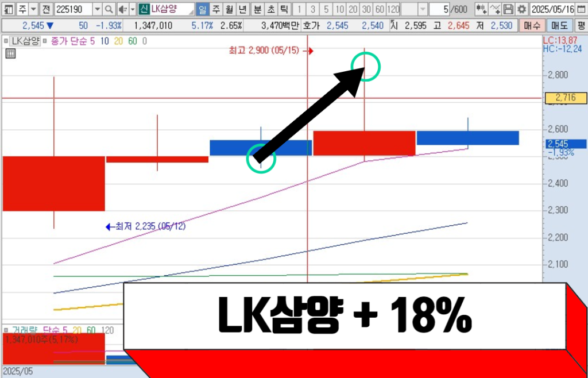588x378 pixels.
Task: Expand the stock code history dropdown
Action: coord(97,9)
